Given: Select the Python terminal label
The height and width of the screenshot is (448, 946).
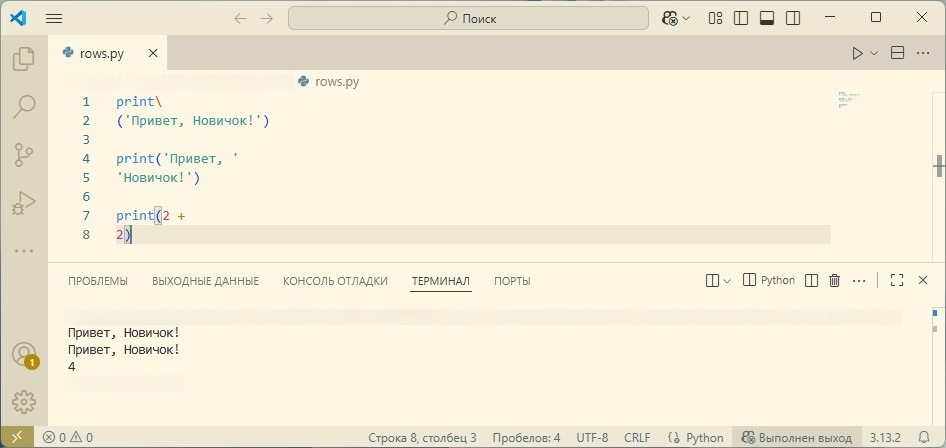Looking at the screenshot, I should click(x=769, y=280).
